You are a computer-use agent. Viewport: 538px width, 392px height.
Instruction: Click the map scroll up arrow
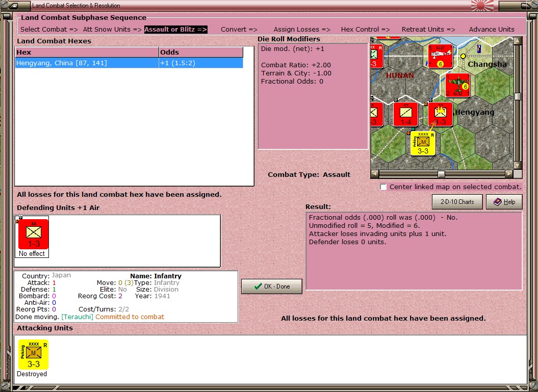pos(518,40)
